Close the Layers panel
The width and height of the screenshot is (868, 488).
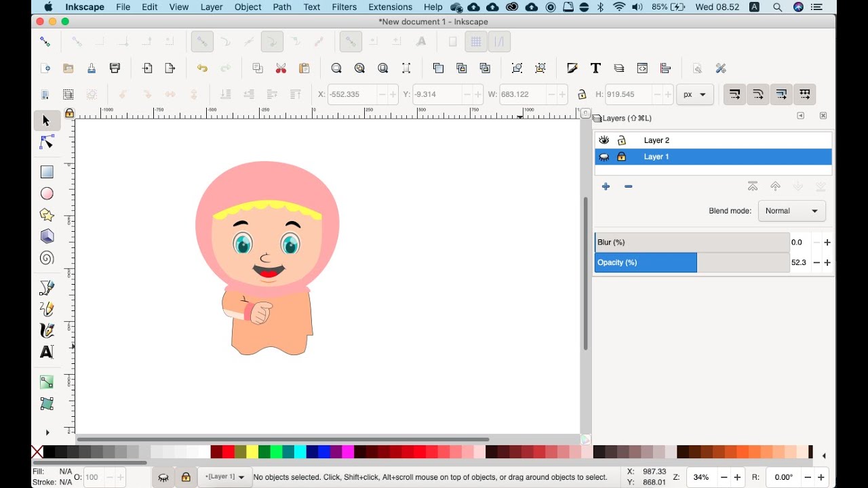coord(823,116)
